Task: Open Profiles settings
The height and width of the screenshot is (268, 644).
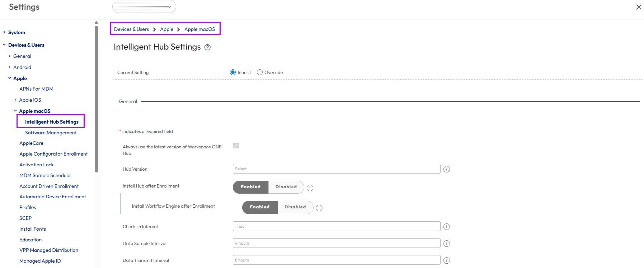Action: click(28, 207)
